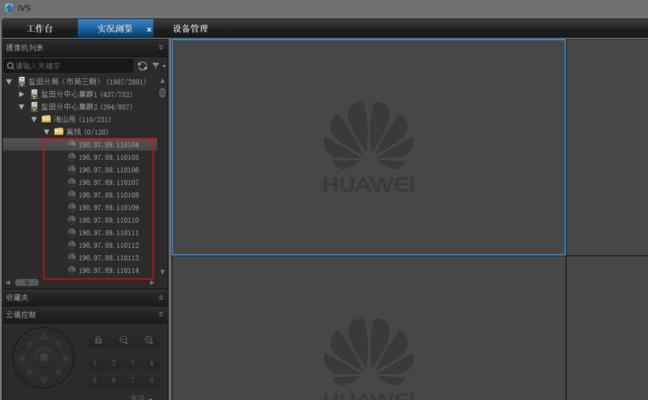648x400 pixels.
Task: Collapse the 离线 (0/120) folder arrow
Action: pyautogui.click(x=47, y=132)
